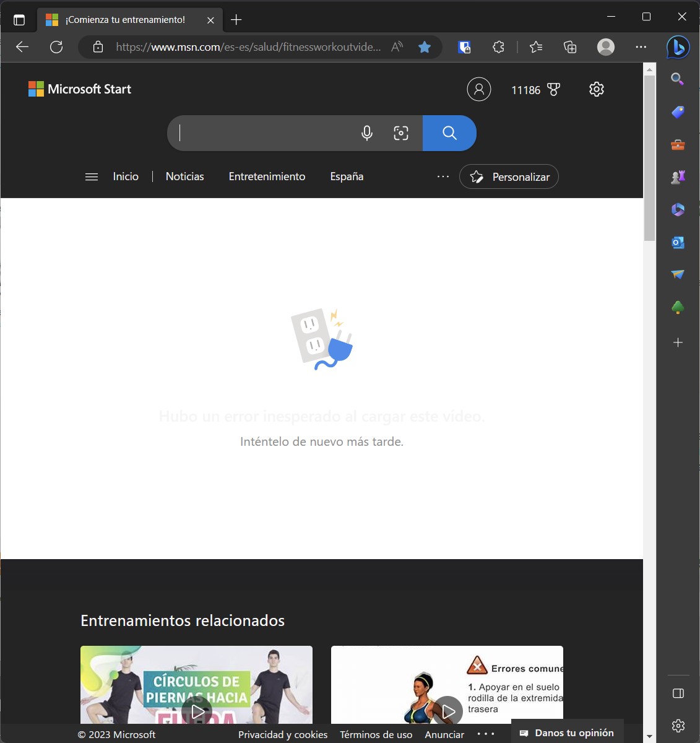Expand the hamburger navigation menu

click(92, 177)
